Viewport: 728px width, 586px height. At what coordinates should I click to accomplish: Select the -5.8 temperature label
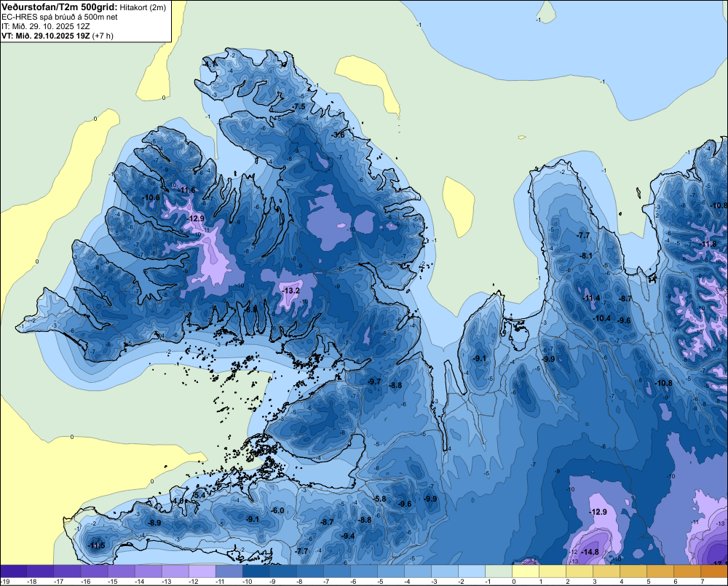coord(380,499)
